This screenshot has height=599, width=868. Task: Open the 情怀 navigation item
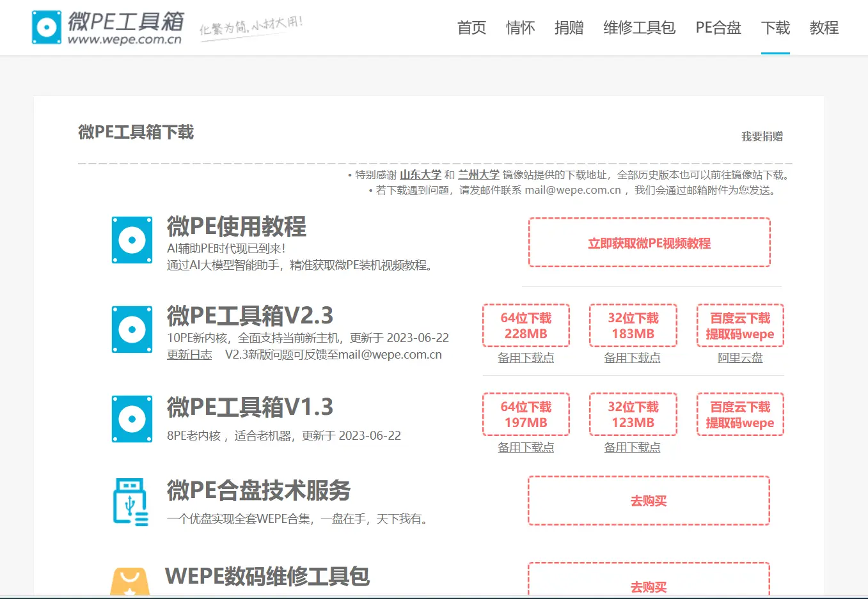click(x=521, y=28)
